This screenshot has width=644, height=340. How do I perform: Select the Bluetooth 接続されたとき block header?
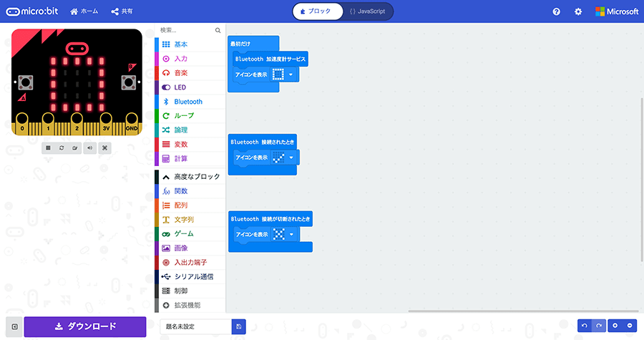(262, 142)
